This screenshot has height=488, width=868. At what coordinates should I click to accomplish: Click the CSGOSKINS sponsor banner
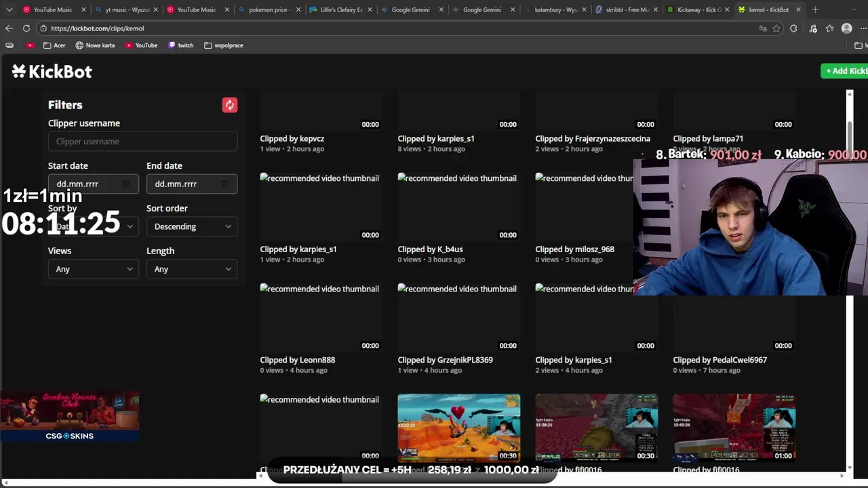click(70, 416)
